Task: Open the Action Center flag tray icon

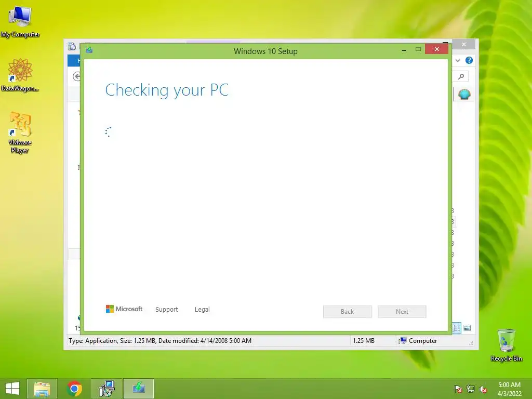Action: (458, 389)
